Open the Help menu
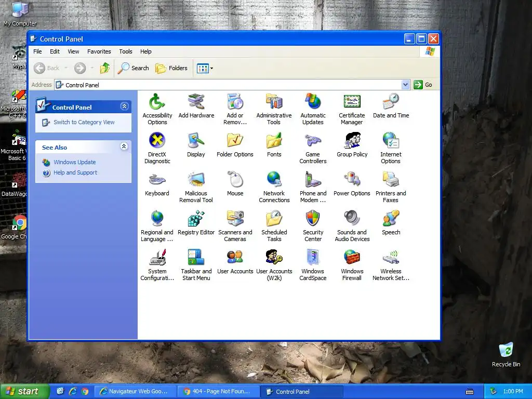This screenshot has width=532, height=399. coord(146,51)
